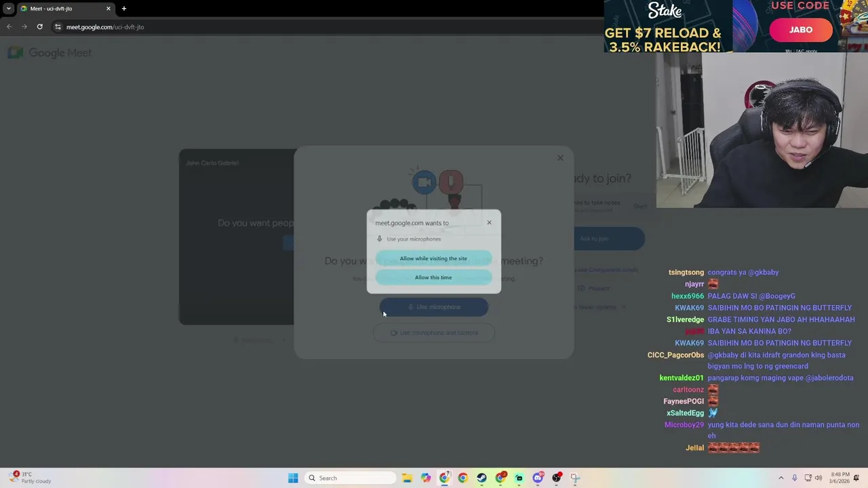Image resolution: width=868 pixels, height=488 pixels.
Task: Open volume control tray icon
Action: click(818, 478)
